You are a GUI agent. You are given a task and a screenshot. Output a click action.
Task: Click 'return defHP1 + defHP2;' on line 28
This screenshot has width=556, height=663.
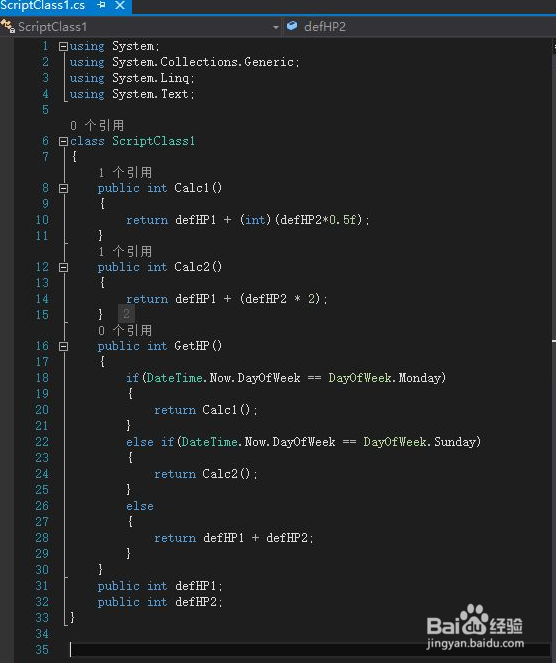pyautogui.click(x=234, y=538)
